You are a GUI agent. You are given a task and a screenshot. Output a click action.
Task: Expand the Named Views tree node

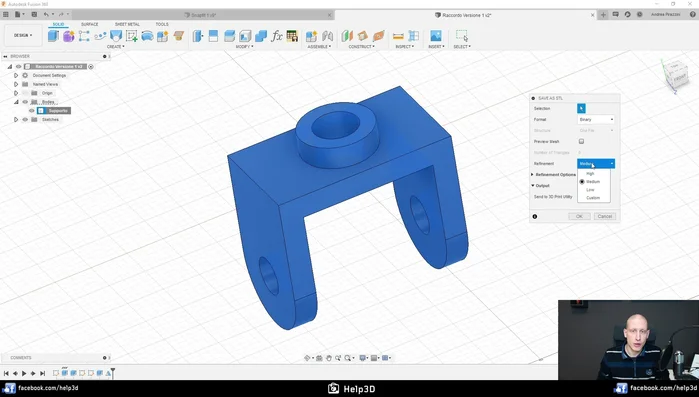pos(16,84)
